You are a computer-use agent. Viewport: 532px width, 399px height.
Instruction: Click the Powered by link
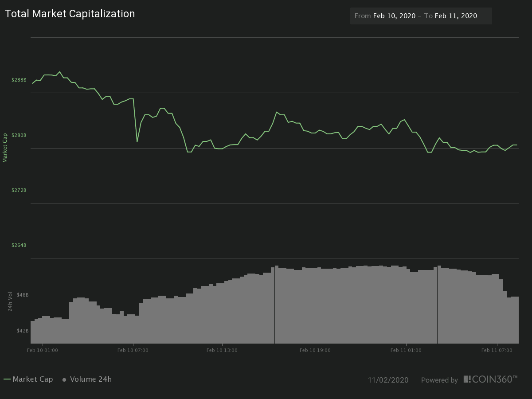click(x=439, y=380)
